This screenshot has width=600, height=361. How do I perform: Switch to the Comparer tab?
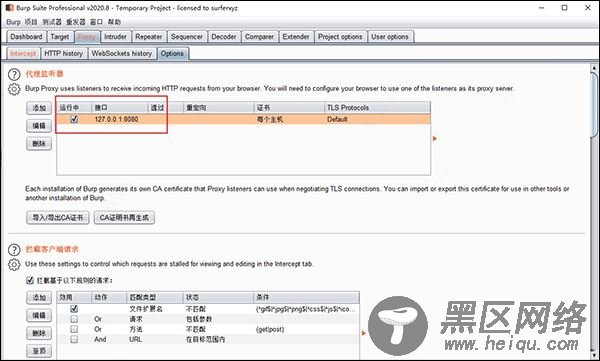pos(259,37)
